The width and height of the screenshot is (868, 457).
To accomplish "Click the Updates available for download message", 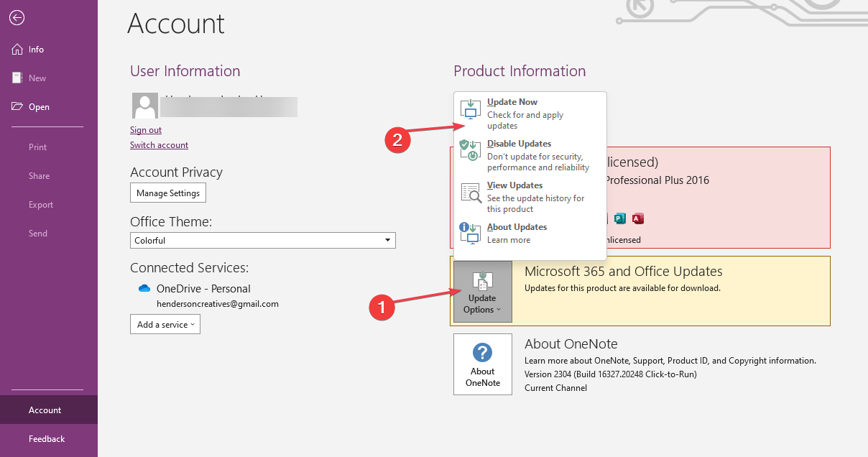I will pos(622,288).
